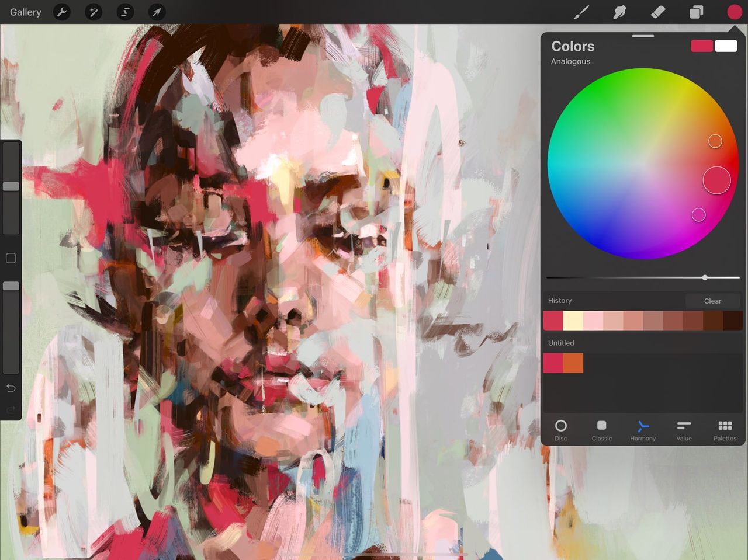
Task: Pick the pale yellow History swatch
Action: pyautogui.click(x=573, y=321)
